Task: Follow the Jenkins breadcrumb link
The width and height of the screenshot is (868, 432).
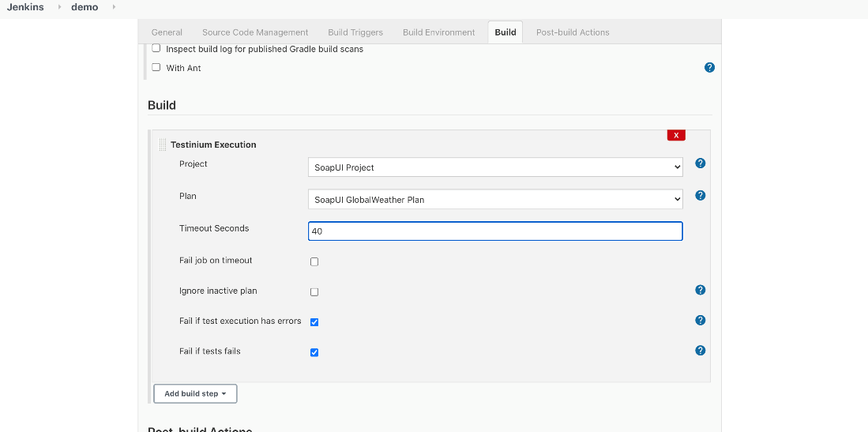Action: 25,7
